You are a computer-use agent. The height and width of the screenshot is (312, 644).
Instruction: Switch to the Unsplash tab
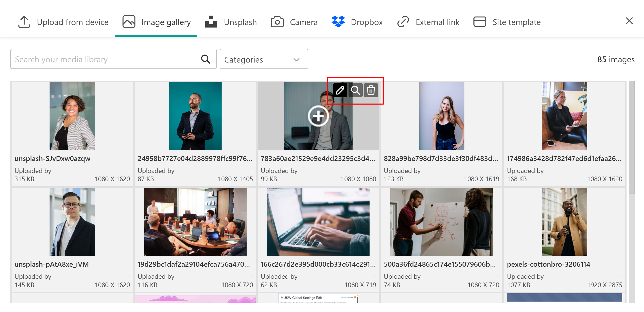coord(231,22)
